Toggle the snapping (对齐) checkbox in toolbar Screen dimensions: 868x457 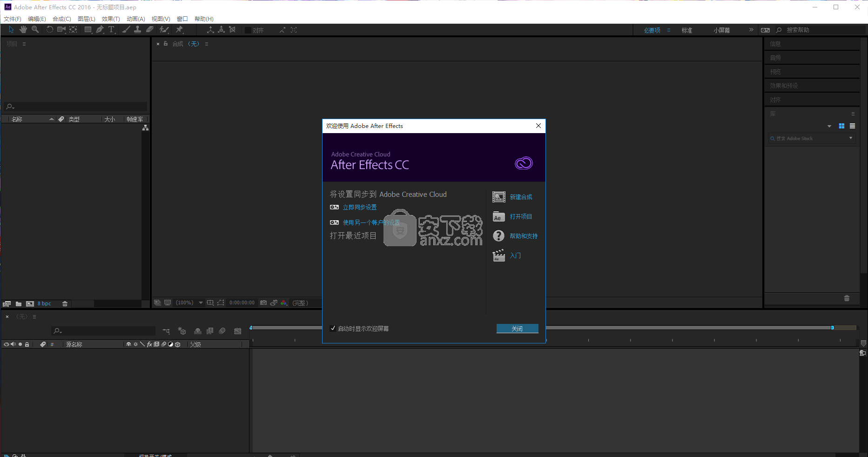pos(248,30)
